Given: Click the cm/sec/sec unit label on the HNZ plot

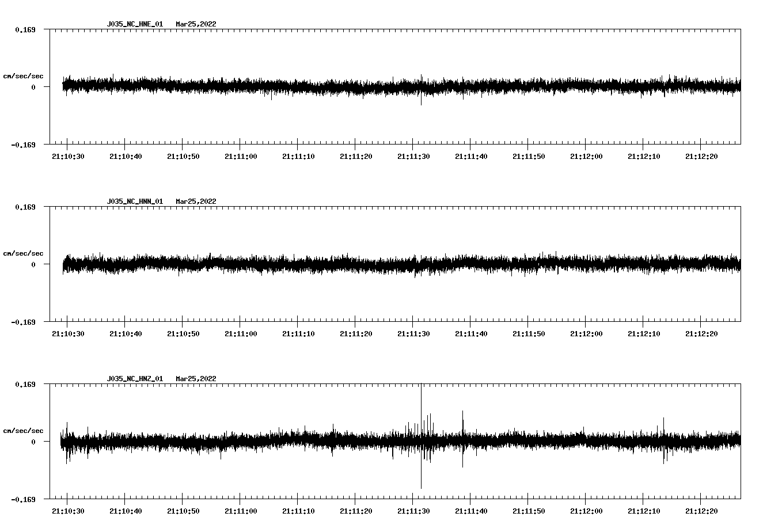Looking at the screenshot, I should (23, 431).
